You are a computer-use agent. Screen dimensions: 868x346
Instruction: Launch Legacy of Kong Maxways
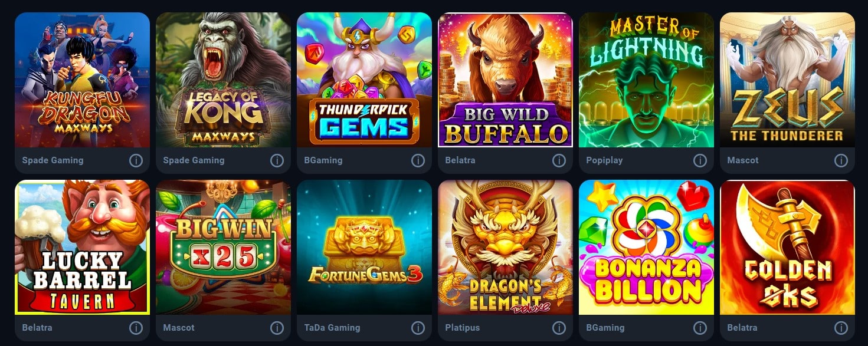point(223,80)
